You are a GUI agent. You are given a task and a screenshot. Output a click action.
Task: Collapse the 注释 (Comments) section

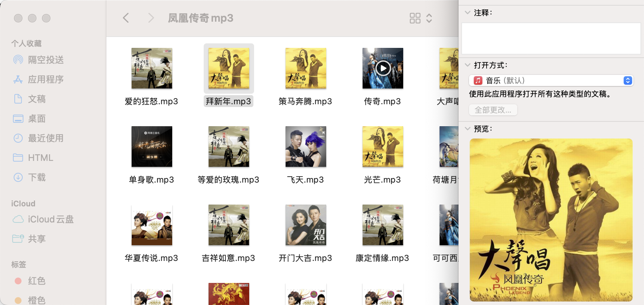click(x=467, y=13)
